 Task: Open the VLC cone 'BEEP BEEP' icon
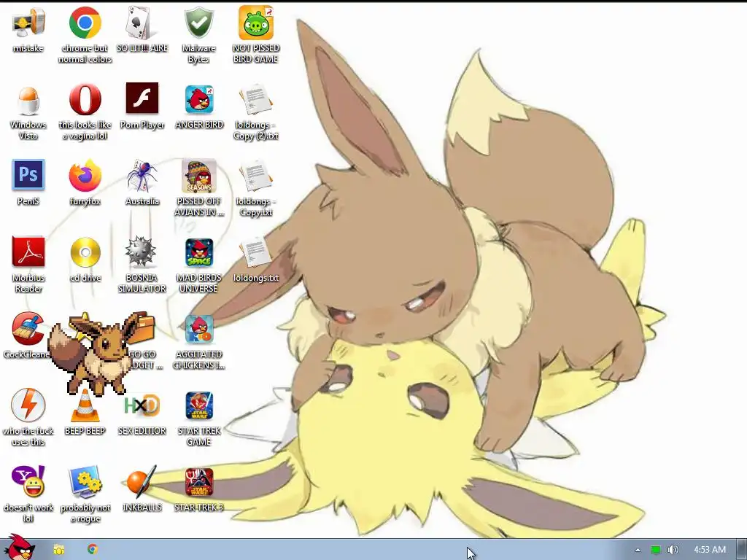(85, 405)
